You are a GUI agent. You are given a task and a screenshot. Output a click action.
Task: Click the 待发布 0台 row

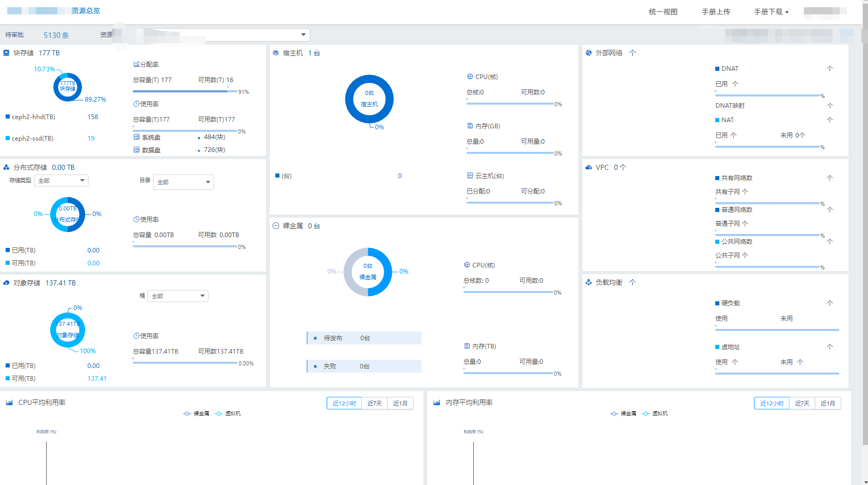tap(364, 338)
